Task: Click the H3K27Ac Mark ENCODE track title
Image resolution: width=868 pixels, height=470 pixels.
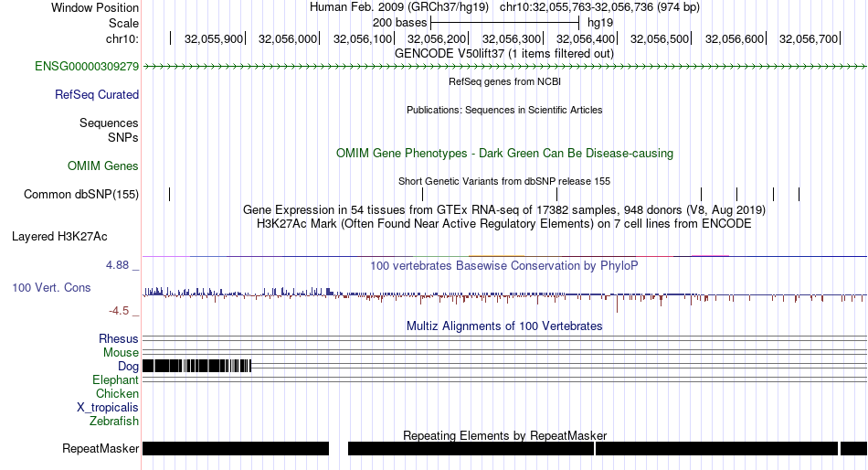Action: (x=504, y=224)
